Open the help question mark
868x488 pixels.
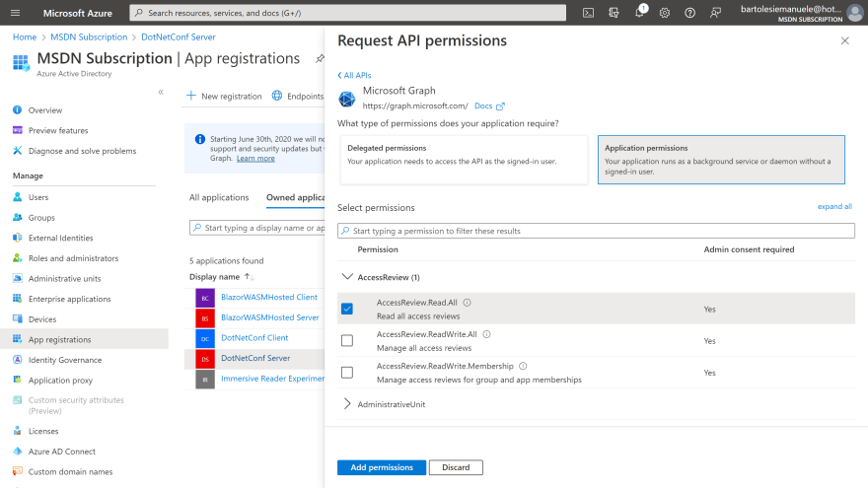point(689,13)
